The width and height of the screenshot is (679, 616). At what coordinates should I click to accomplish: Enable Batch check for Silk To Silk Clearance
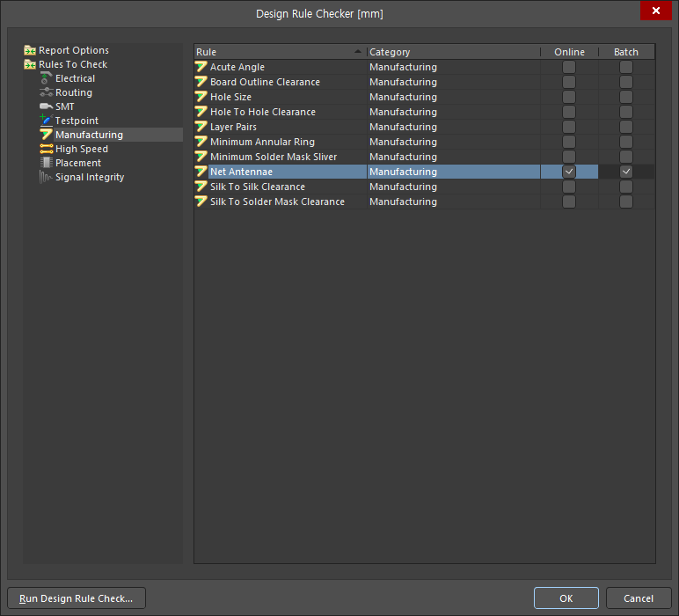coord(626,187)
